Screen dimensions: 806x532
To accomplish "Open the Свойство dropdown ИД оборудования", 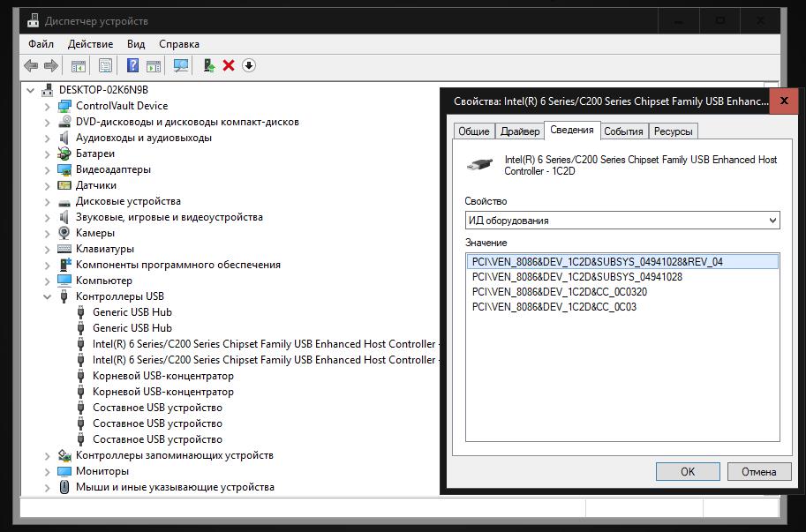I will pos(622,221).
